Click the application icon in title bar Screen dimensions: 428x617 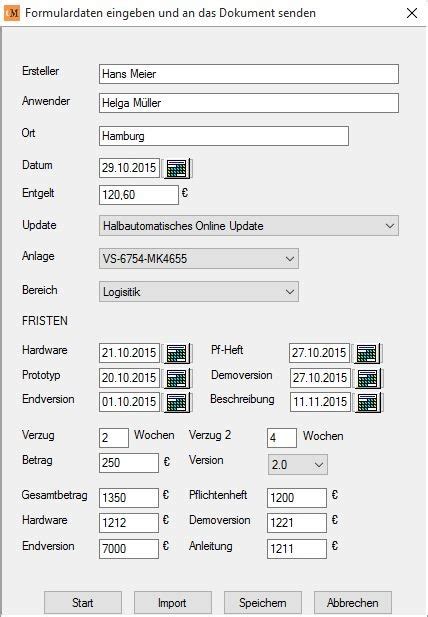point(11,13)
